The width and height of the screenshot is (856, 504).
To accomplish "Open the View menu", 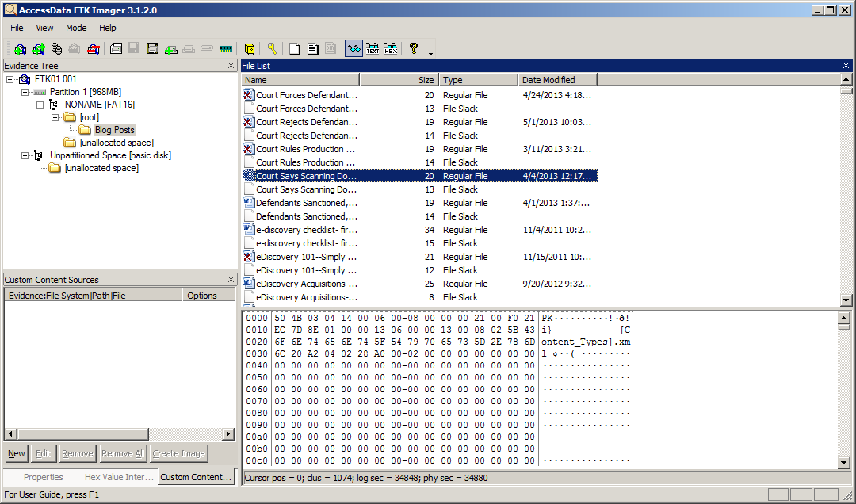I will 44,28.
